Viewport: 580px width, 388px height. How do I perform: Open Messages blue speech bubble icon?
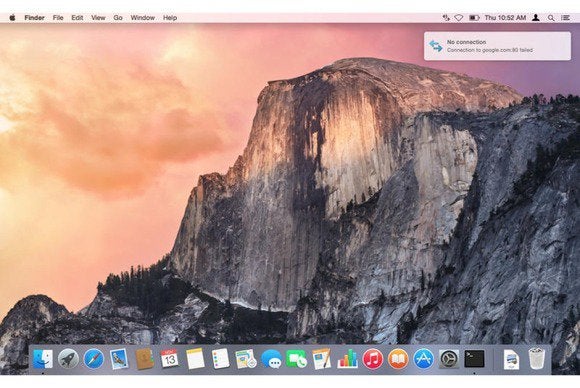tap(272, 359)
